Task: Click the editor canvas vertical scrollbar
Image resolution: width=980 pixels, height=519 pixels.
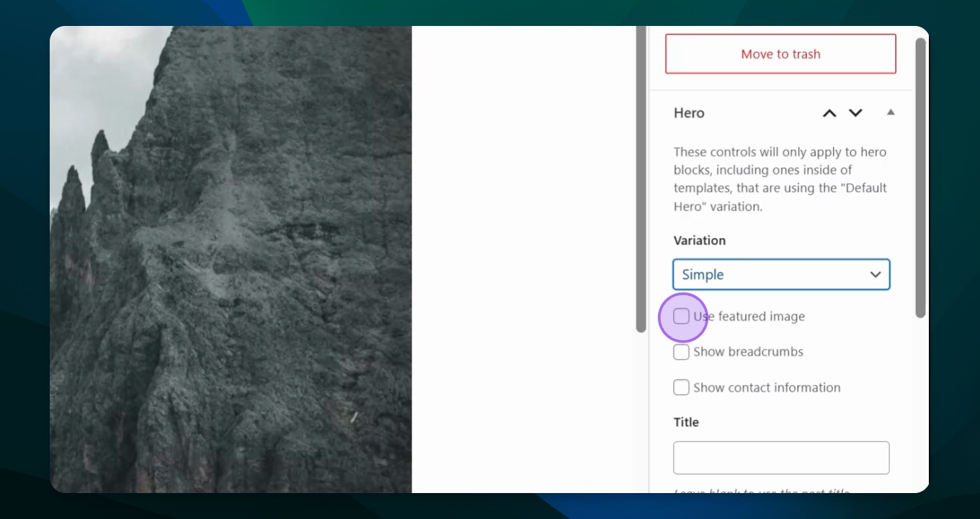Action: [x=641, y=179]
